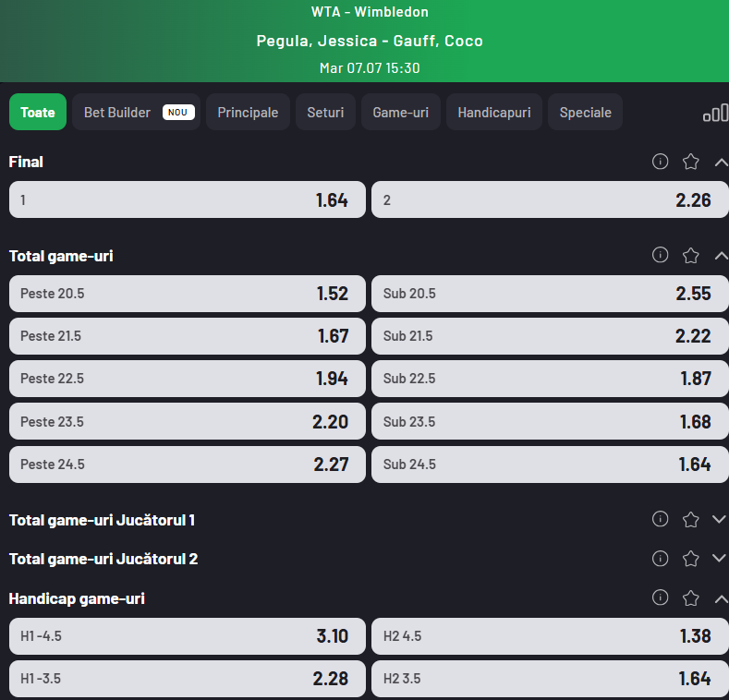Collapse the Final market section
729x700 pixels.
tap(720, 163)
